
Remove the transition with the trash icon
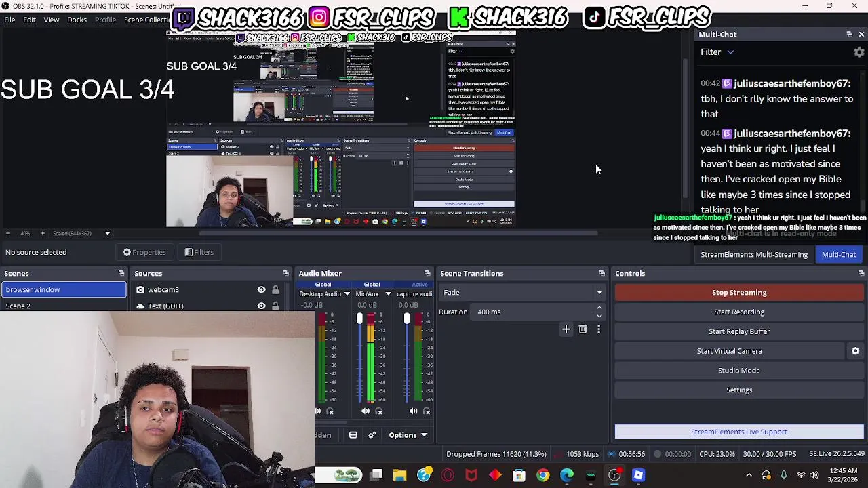click(583, 329)
